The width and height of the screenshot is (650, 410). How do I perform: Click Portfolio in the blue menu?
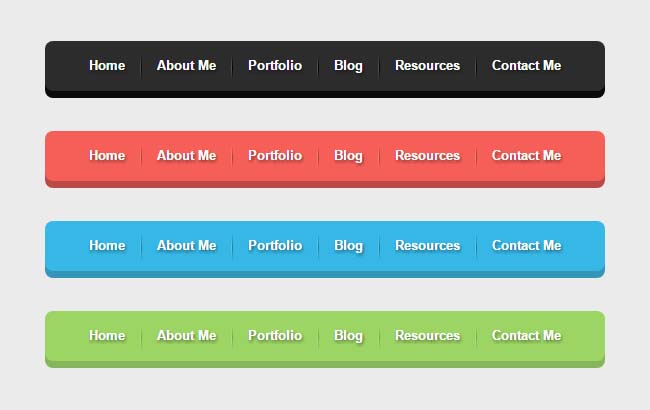(275, 246)
